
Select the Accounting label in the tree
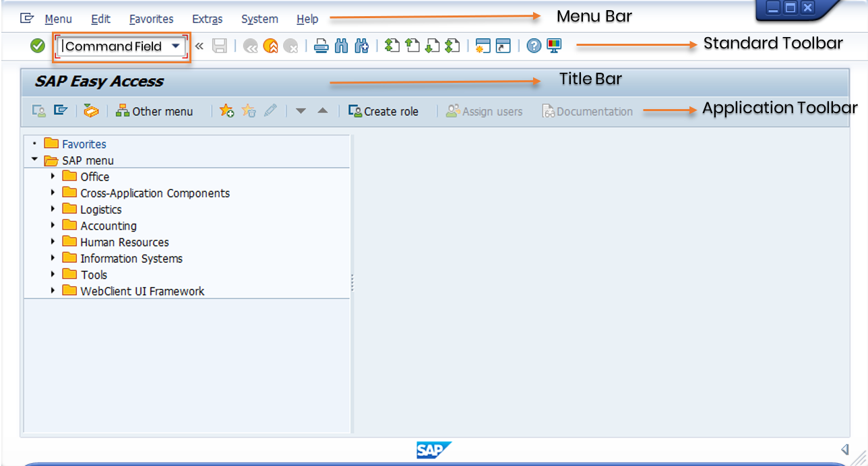pyautogui.click(x=108, y=226)
